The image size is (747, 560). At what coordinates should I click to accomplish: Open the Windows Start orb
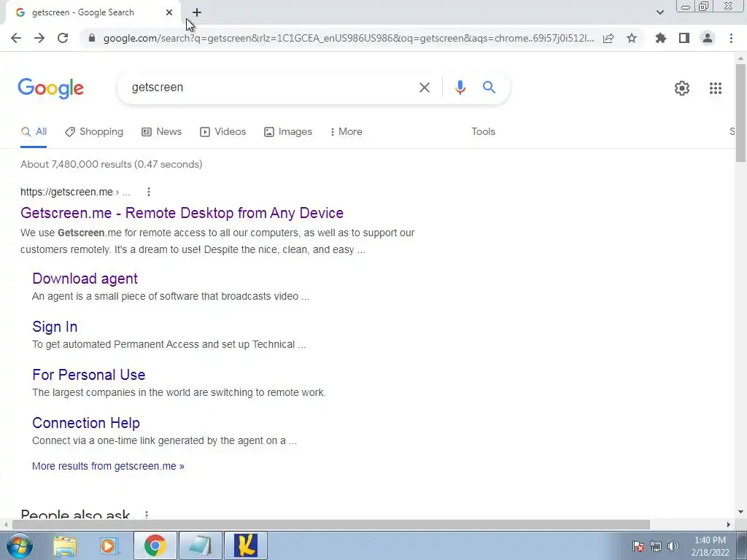(18, 545)
